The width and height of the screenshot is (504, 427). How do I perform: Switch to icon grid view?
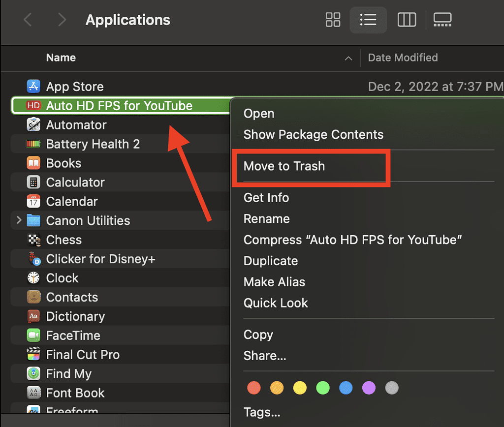tap(333, 20)
